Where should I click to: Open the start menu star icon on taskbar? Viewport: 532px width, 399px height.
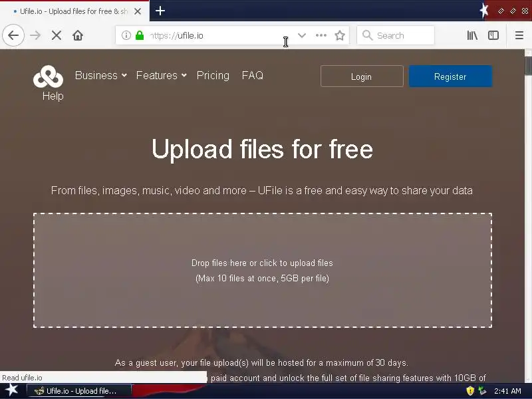tap(11, 390)
